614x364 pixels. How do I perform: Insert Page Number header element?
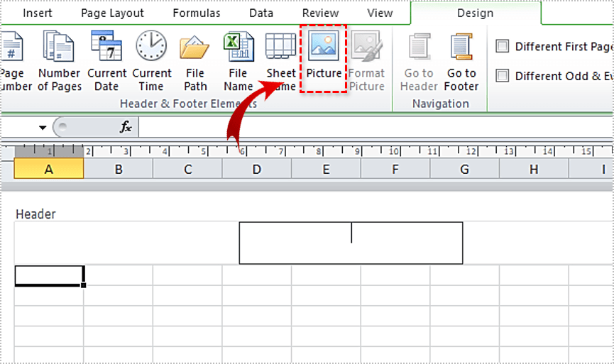pos(13,60)
